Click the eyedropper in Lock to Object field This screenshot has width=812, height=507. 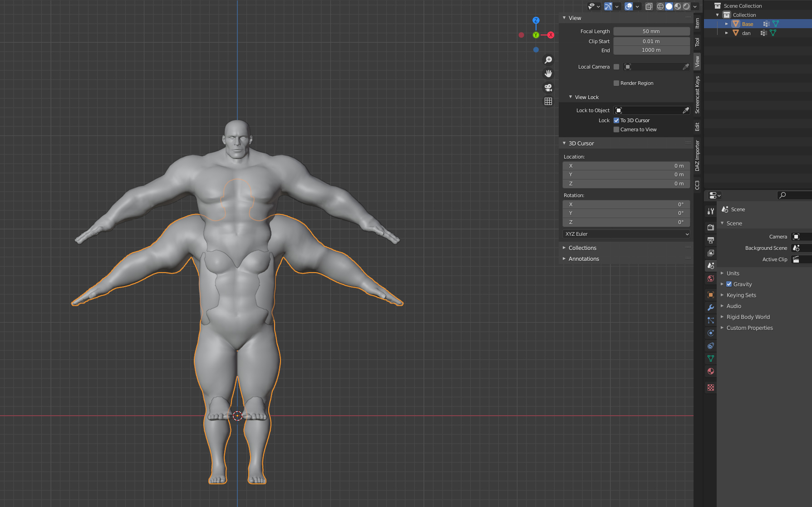tap(685, 110)
